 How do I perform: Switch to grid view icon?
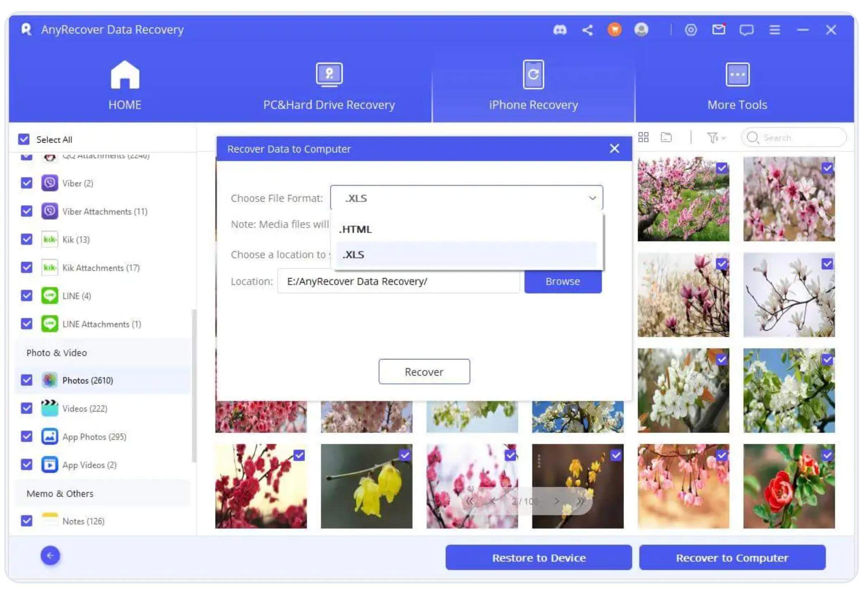pos(643,137)
